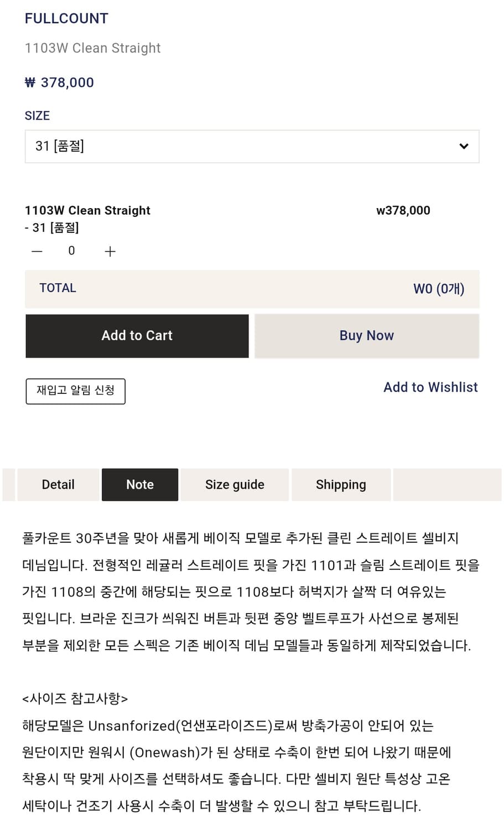Click the quantity field showing 0
This screenshot has height=830, width=504.
[x=71, y=251]
